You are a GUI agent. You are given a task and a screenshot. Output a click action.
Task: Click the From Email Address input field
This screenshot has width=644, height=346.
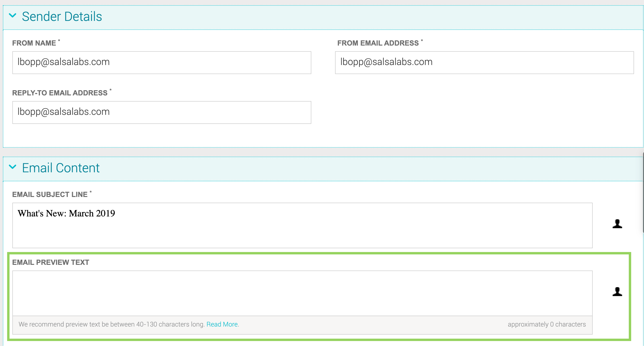click(484, 62)
